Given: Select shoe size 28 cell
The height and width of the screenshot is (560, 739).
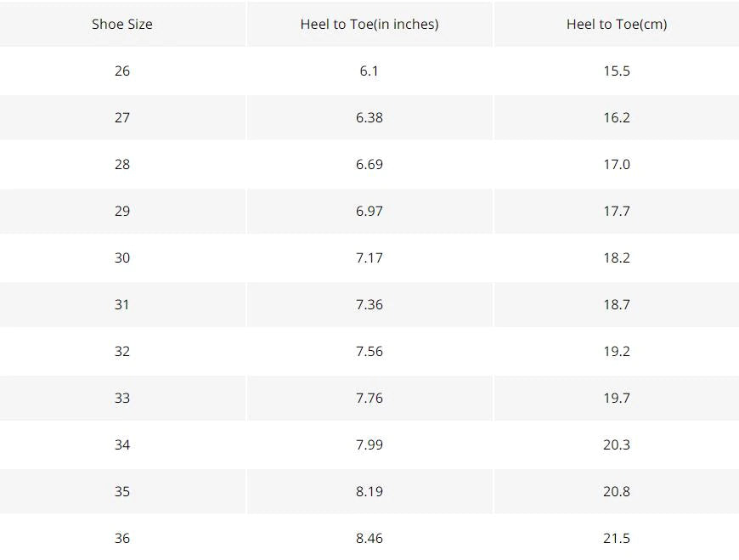Looking at the screenshot, I should coord(122,164).
